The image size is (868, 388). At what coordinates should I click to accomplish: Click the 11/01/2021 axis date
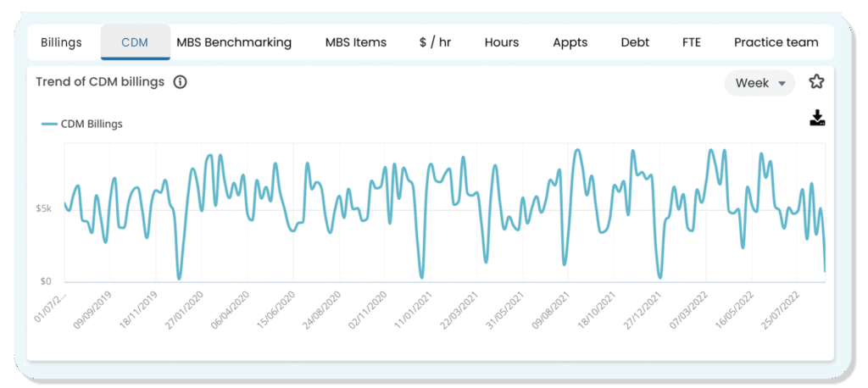(415, 309)
